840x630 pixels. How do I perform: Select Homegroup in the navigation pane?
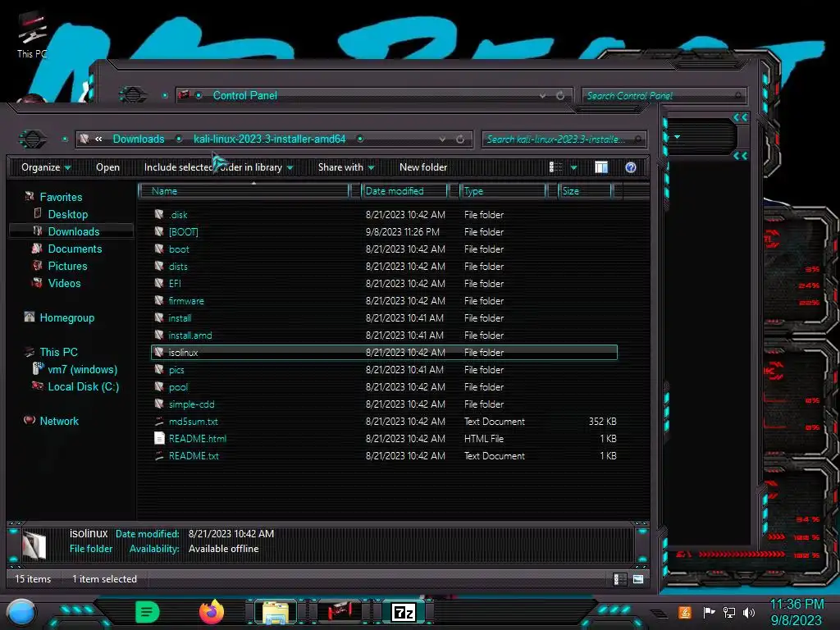coord(67,317)
